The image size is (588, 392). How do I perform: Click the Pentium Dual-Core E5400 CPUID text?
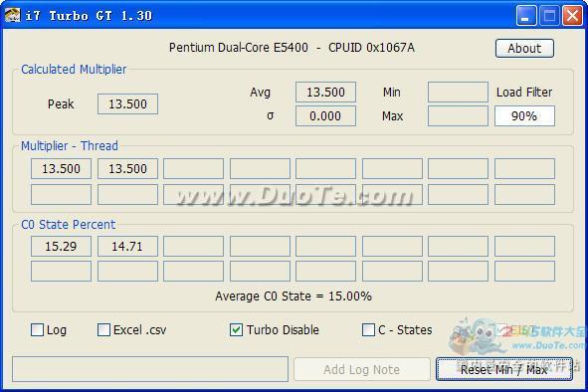click(x=292, y=48)
